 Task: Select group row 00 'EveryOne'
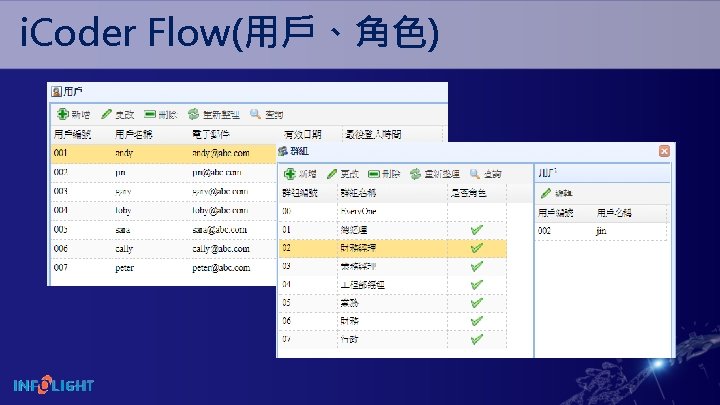393,211
